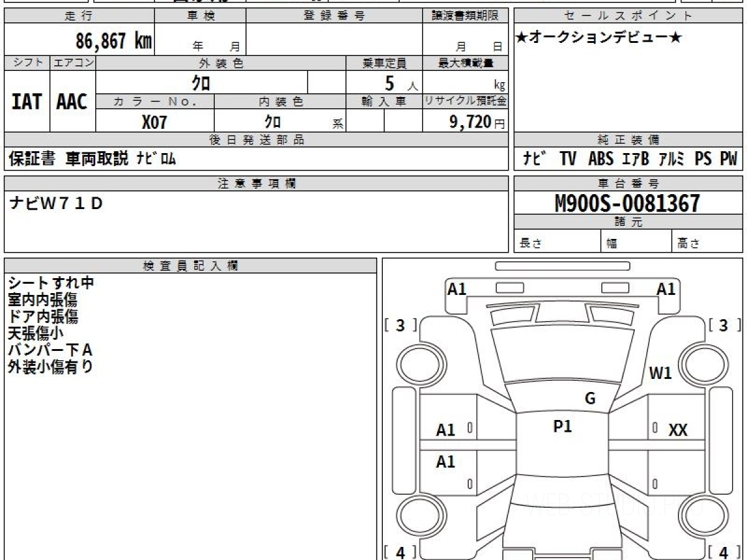Select inspector note 天張傷小
The width and height of the screenshot is (747, 560).
click(x=35, y=334)
